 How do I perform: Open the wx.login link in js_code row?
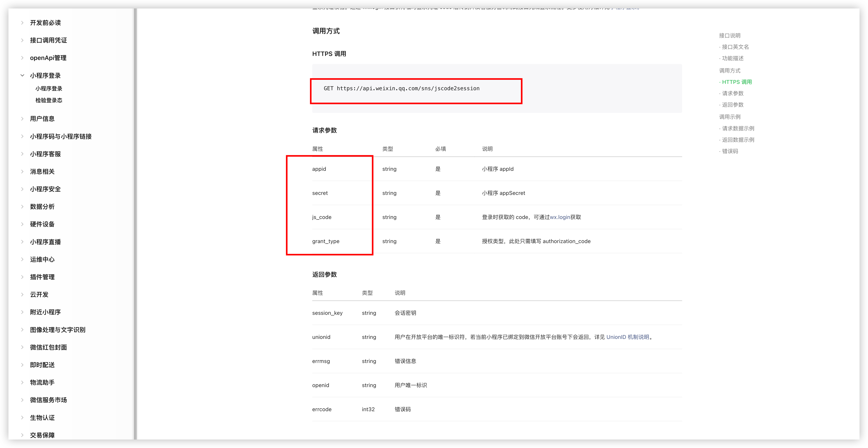(x=560, y=217)
